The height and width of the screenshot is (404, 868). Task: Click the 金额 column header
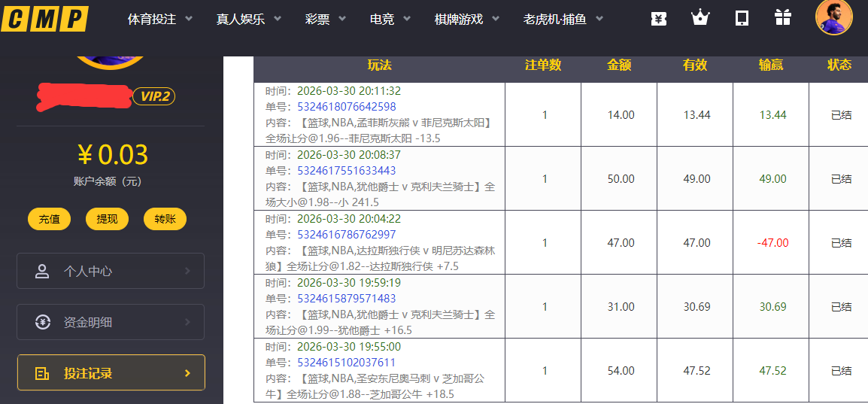pos(619,65)
